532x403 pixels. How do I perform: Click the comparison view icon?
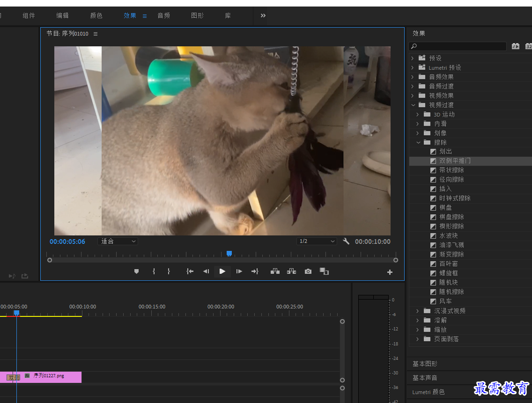click(324, 271)
